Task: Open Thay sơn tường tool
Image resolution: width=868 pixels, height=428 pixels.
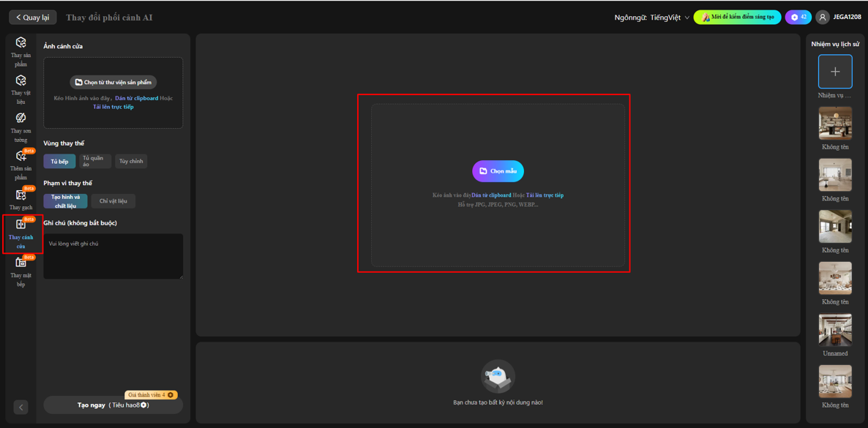Action: tap(20, 127)
